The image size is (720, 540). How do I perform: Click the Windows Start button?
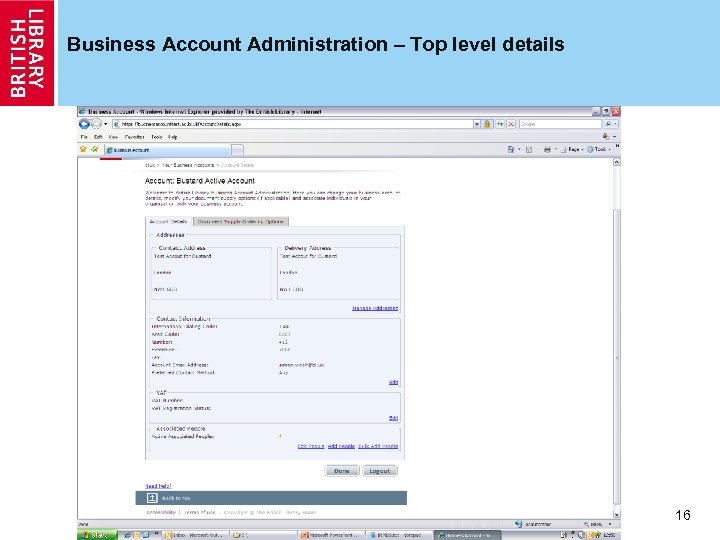point(97,535)
